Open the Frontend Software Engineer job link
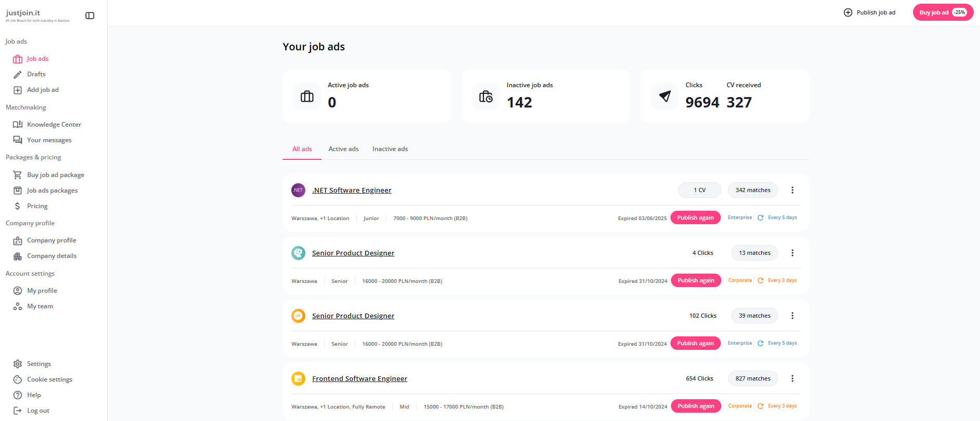 click(x=359, y=378)
